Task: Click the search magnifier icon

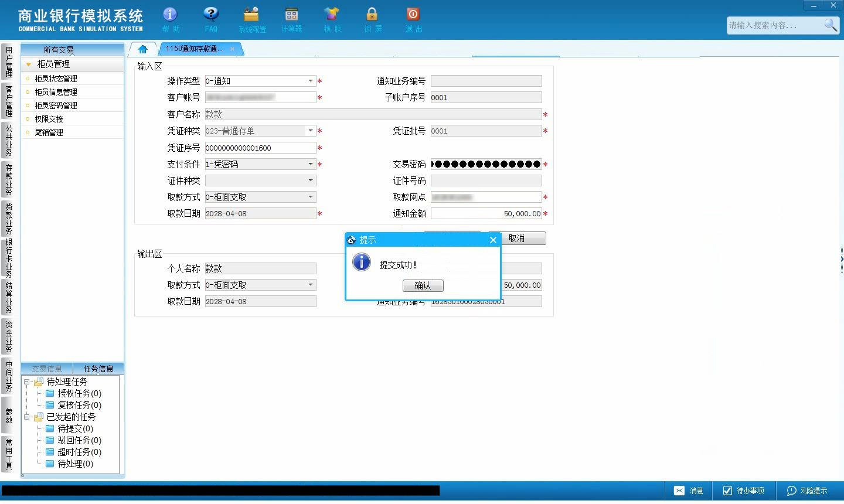Action: pyautogui.click(x=831, y=25)
